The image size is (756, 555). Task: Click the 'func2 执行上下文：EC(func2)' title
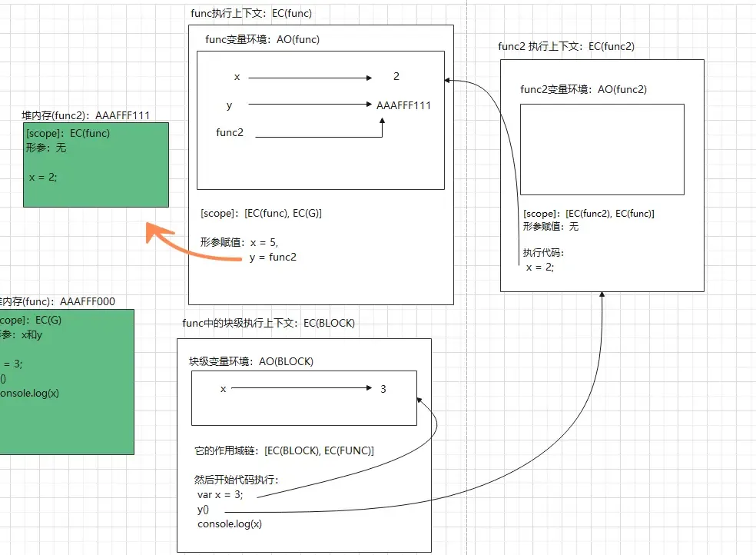coord(566,46)
